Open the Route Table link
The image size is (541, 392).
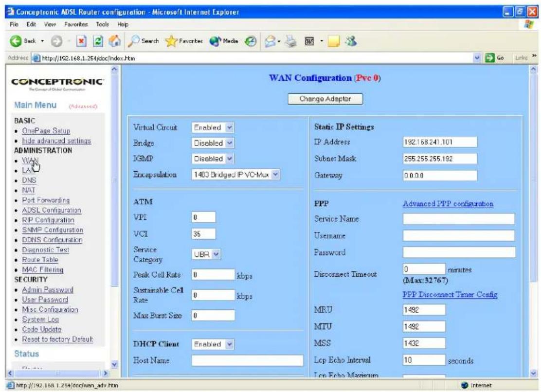(40, 260)
